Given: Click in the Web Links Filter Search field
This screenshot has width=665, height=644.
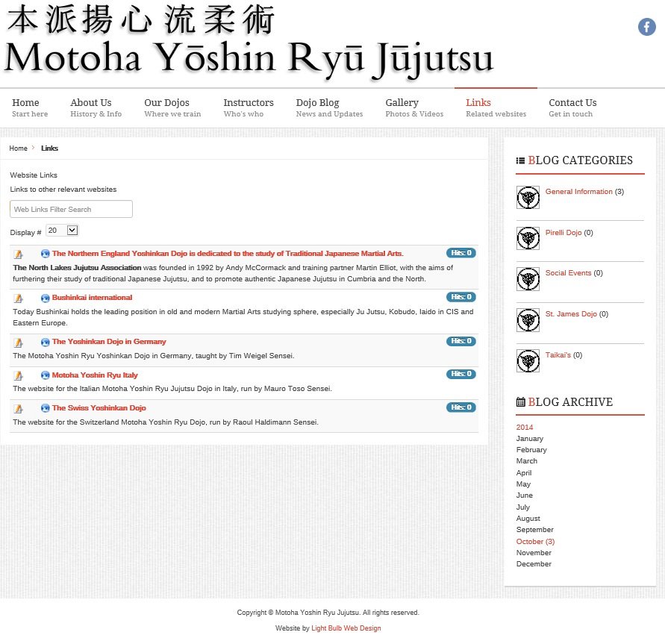Looking at the screenshot, I should [x=71, y=210].
